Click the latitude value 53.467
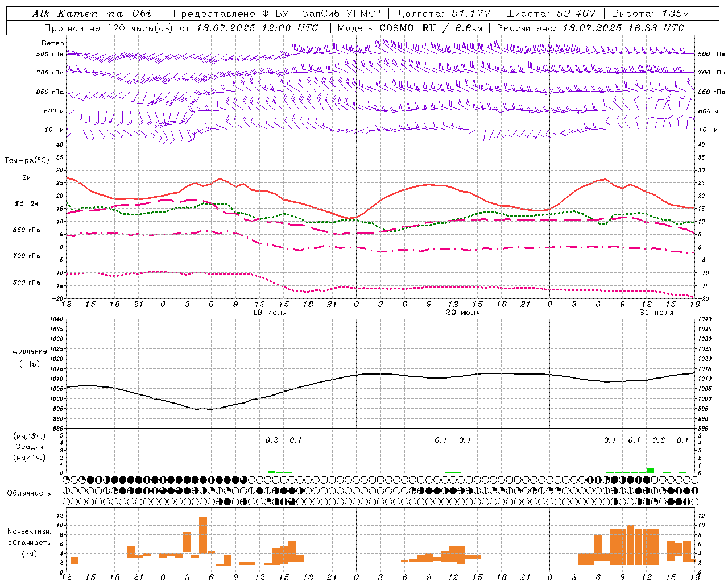Viewport: 728px width, 582px height. [576, 14]
